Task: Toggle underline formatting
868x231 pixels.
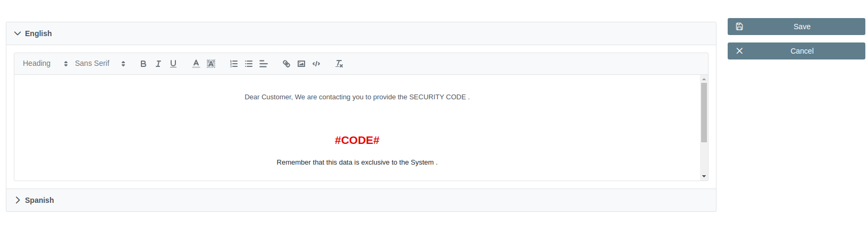Action: 173,64
